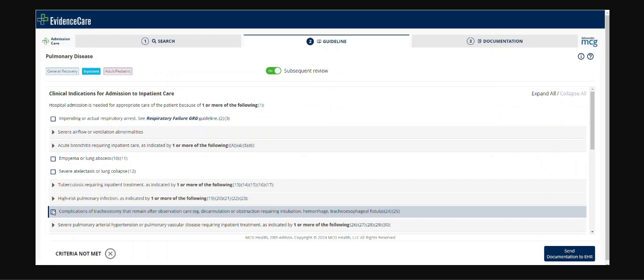Screen dimensions: 644x280
Task: Check Empyema or lung abscess box
Action: point(53,159)
